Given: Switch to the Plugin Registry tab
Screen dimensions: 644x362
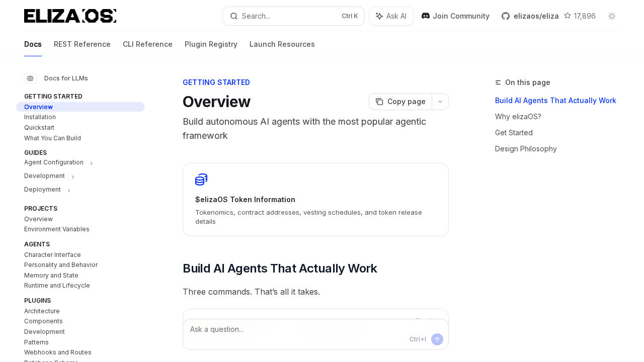Looking at the screenshot, I should coord(211,44).
